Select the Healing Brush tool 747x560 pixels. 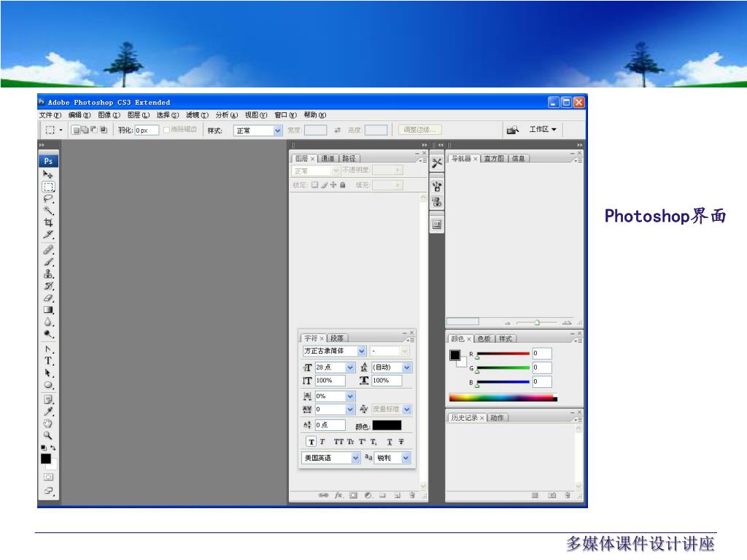coord(48,249)
